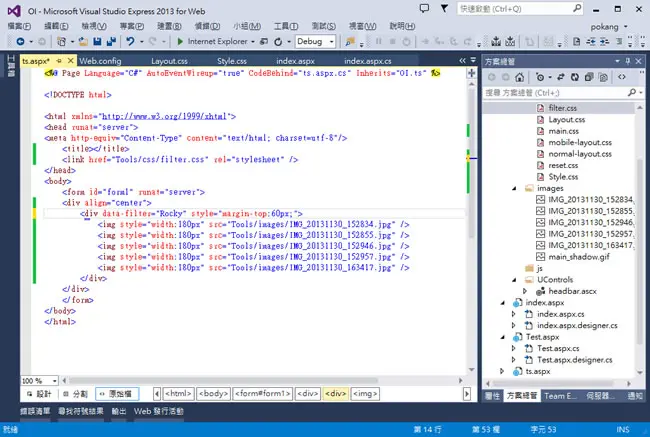Switch to Split view mode
The image size is (650, 437).
pyautogui.click(x=75, y=394)
